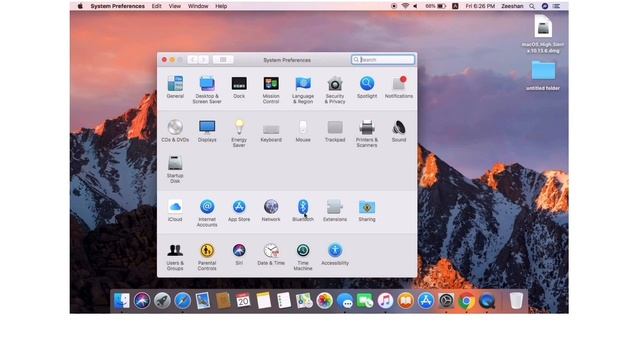This screenshot has height=360, width=640.
Task: Open the Dock preferences pane
Action: 239,87
